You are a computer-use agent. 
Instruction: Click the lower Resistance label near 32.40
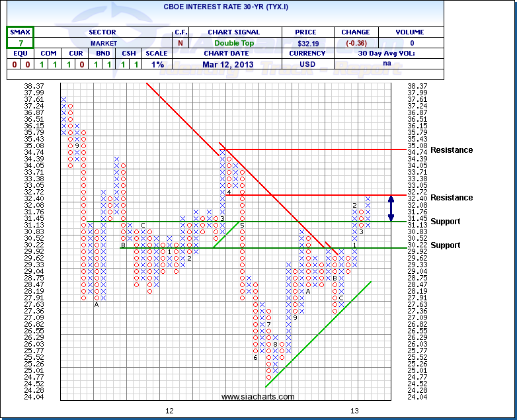tap(452, 198)
